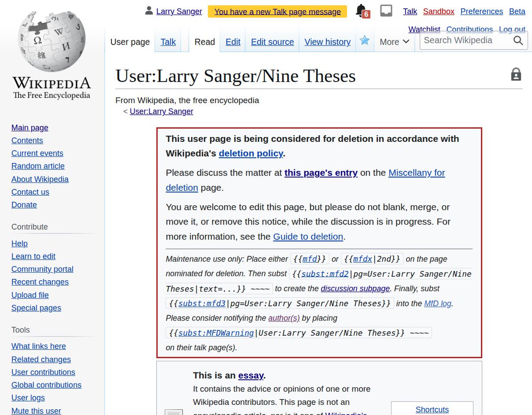This screenshot has width=532, height=415.
Task: Open Special pages link
Action: tap(36, 308)
